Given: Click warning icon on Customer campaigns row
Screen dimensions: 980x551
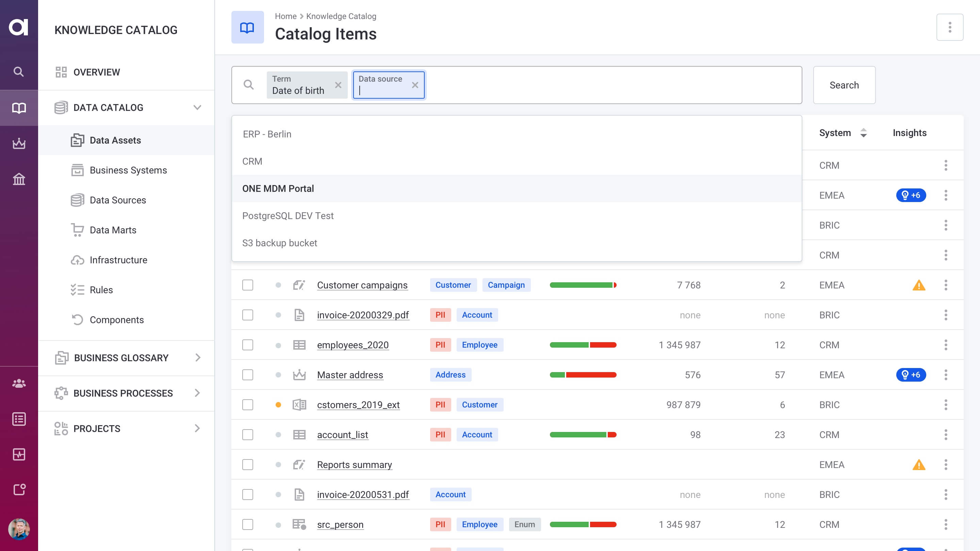Looking at the screenshot, I should tap(918, 285).
